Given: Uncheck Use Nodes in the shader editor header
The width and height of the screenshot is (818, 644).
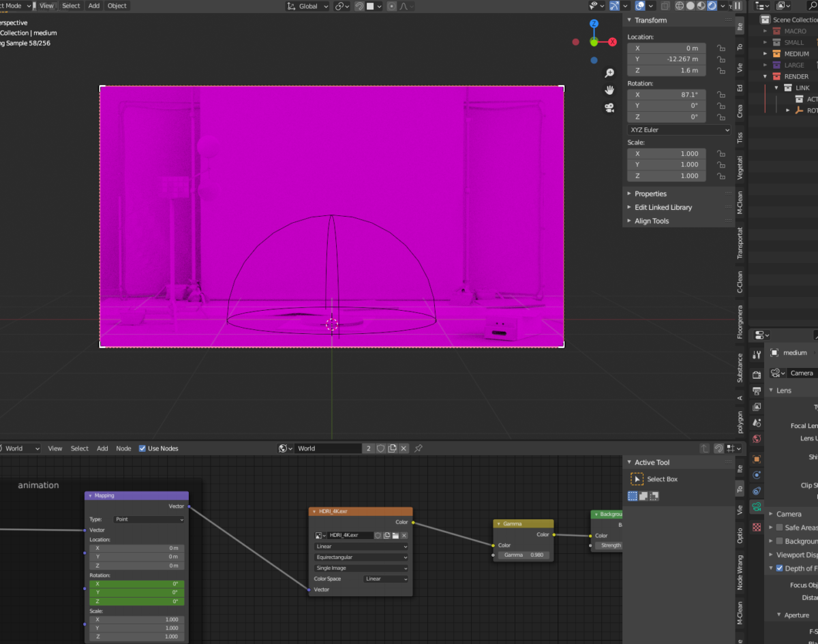Looking at the screenshot, I should [x=142, y=448].
